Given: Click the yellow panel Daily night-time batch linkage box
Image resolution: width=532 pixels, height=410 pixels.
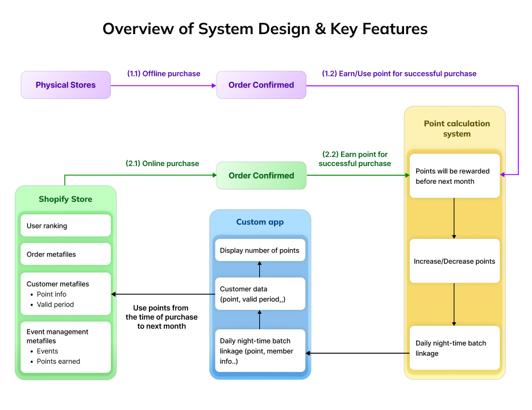Looking at the screenshot, I should coord(455,348).
